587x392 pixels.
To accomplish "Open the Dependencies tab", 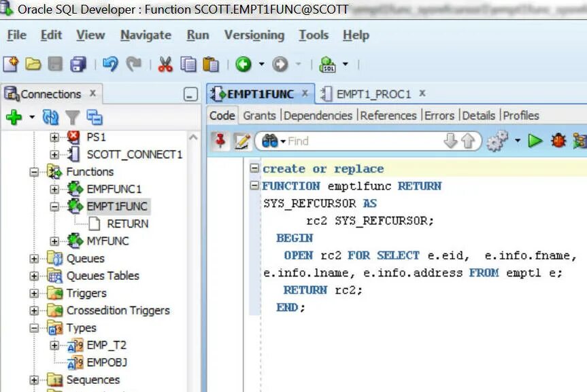I will pyautogui.click(x=318, y=115).
